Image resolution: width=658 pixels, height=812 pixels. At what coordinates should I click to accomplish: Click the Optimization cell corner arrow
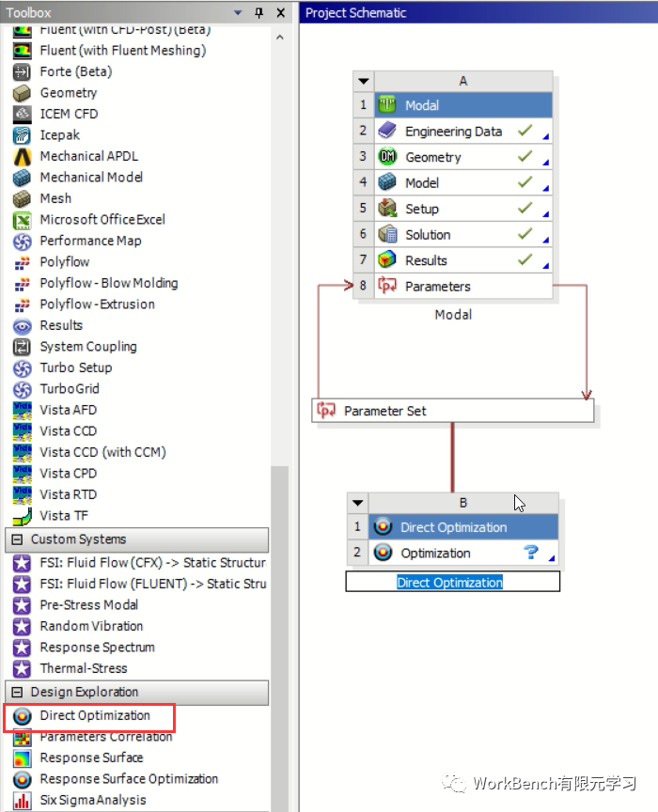coord(552,558)
